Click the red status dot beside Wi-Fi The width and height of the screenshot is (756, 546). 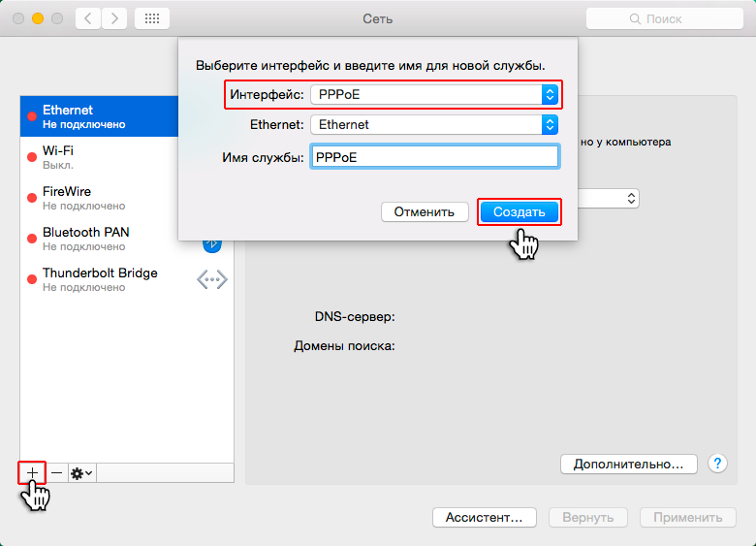click(x=32, y=157)
